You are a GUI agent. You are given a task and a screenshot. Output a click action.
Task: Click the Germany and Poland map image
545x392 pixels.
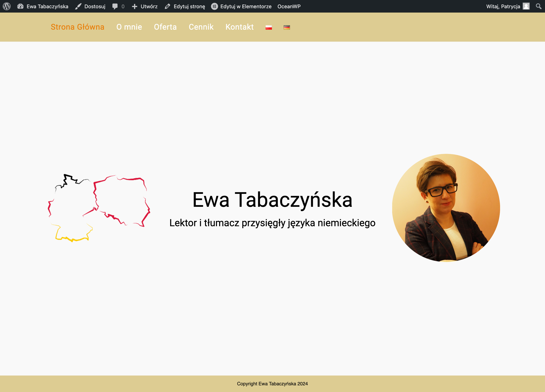(x=99, y=208)
